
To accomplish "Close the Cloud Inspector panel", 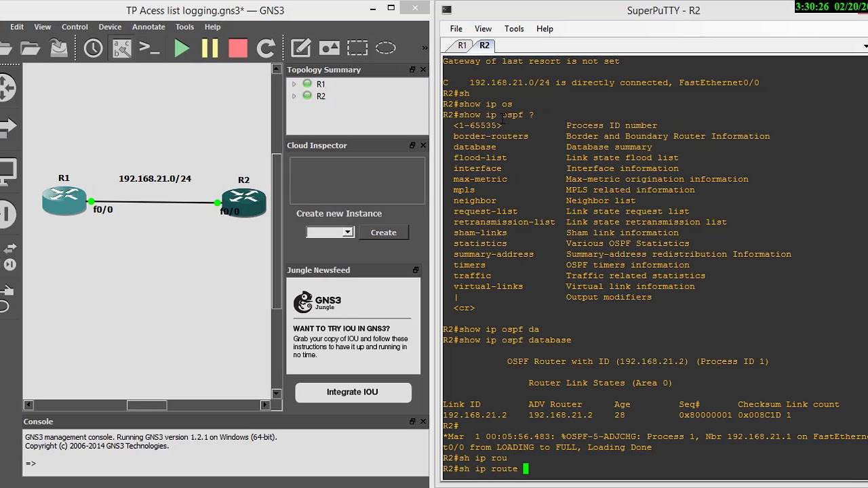I will tap(423, 145).
